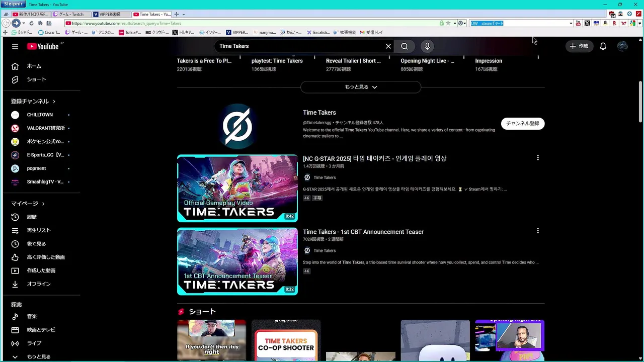The image size is (644, 362).
Task: Open TIME TAKERS CO-OP SHOOTER short
Action: point(286,340)
